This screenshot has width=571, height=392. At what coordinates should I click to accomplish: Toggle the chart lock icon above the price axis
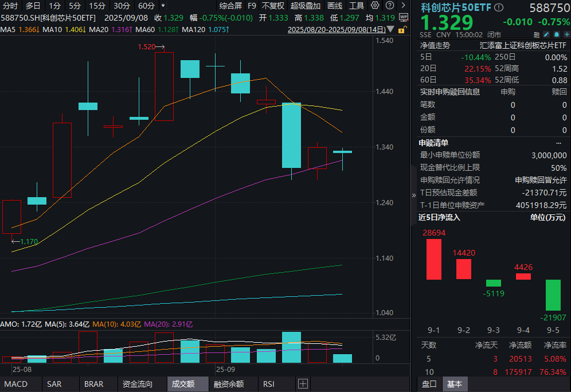tap(402, 30)
